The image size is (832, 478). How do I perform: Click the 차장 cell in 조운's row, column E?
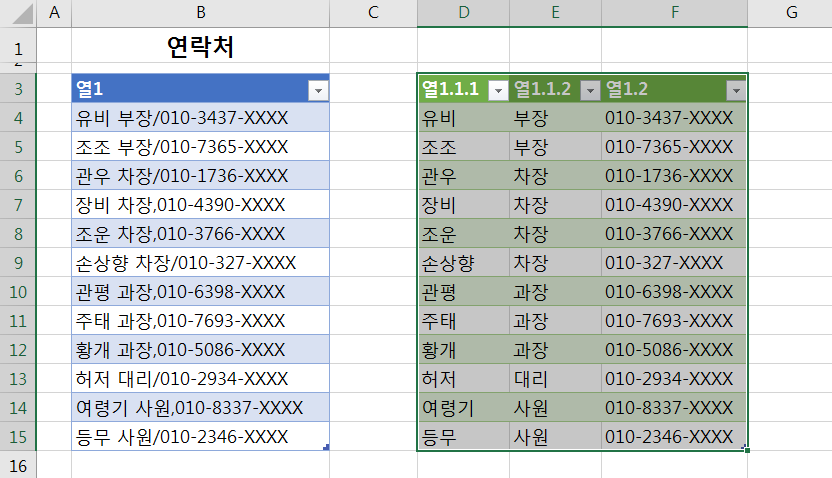point(555,233)
